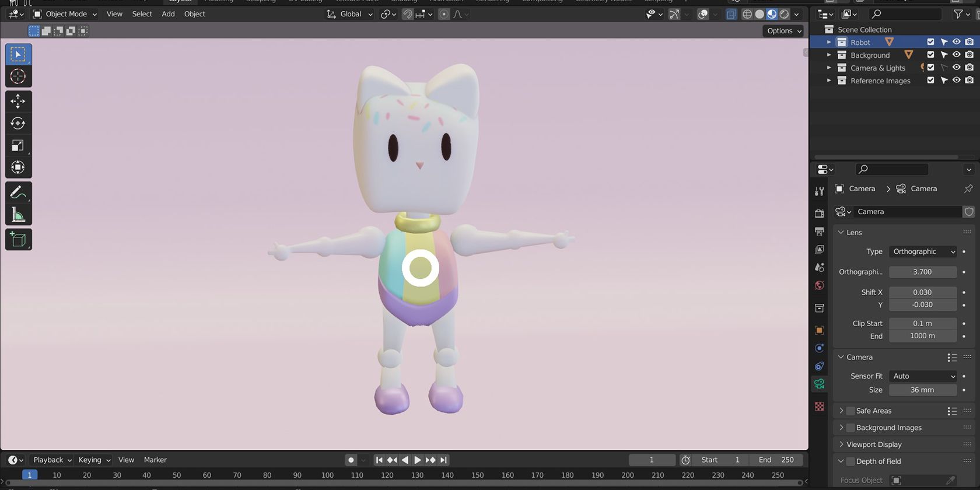Activate the Annotate pencil tool
The image size is (980, 490).
(18, 192)
